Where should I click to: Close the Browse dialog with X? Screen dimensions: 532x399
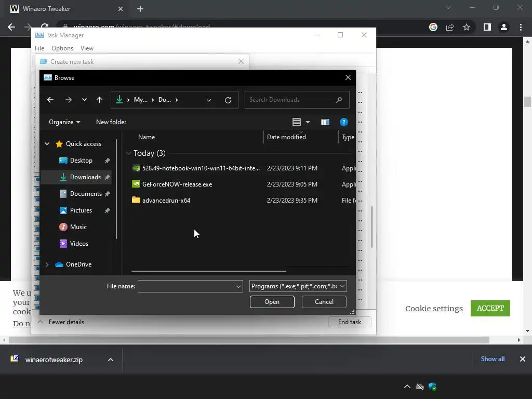pyautogui.click(x=348, y=78)
